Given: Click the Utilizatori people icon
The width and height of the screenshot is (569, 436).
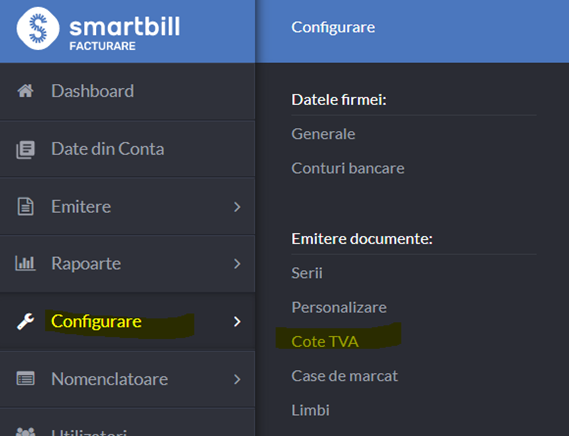Looking at the screenshot, I should coord(25,432).
